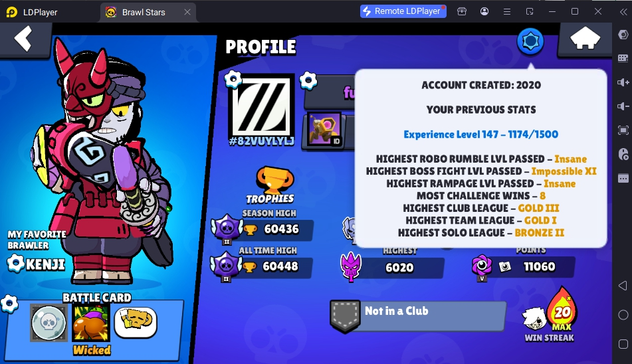The image size is (632, 364).
Task: Copy player tag #82VUYLYLJ
Action: click(261, 141)
